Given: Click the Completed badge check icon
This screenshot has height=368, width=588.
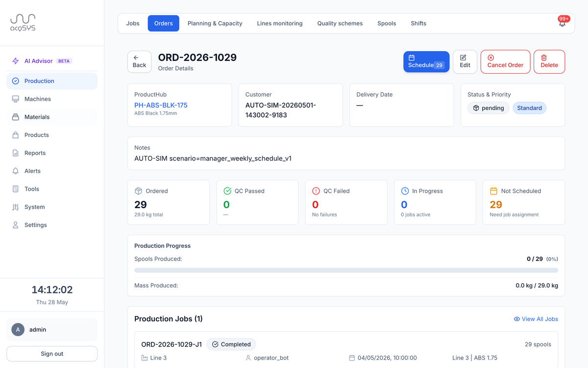Looking at the screenshot, I should (x=215, y=344).
